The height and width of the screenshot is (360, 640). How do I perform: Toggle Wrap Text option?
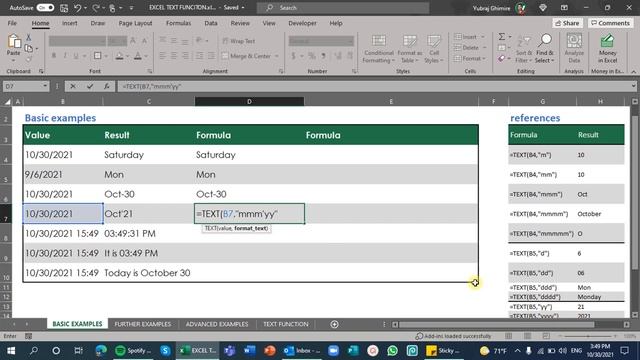239,41
